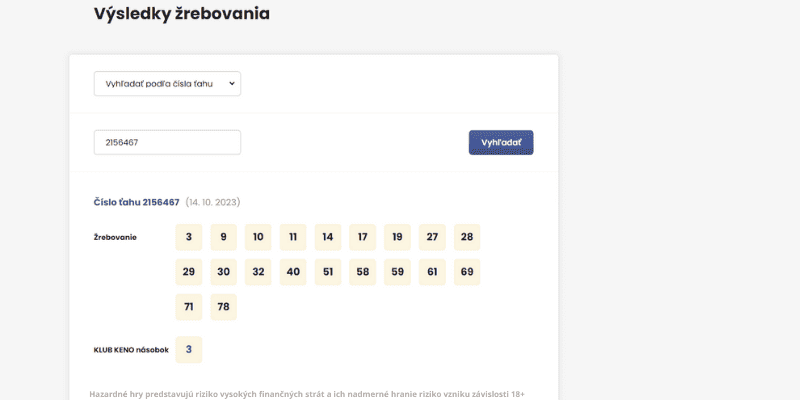The height and width of the screenshot is (400, 800).
Task: Click the number 40 tile
Action: [293, 272]
